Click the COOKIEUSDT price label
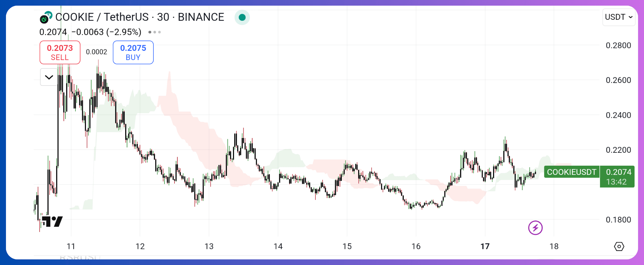Image resolution: width=644 pixels, height=265 pixels. click(572, 172)
